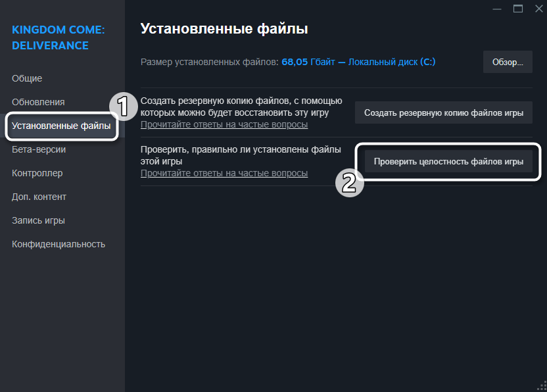Select the Установленные файлы tab
Image resolution: width=547 pixels, height=392 pixels.
pos(61,126)
